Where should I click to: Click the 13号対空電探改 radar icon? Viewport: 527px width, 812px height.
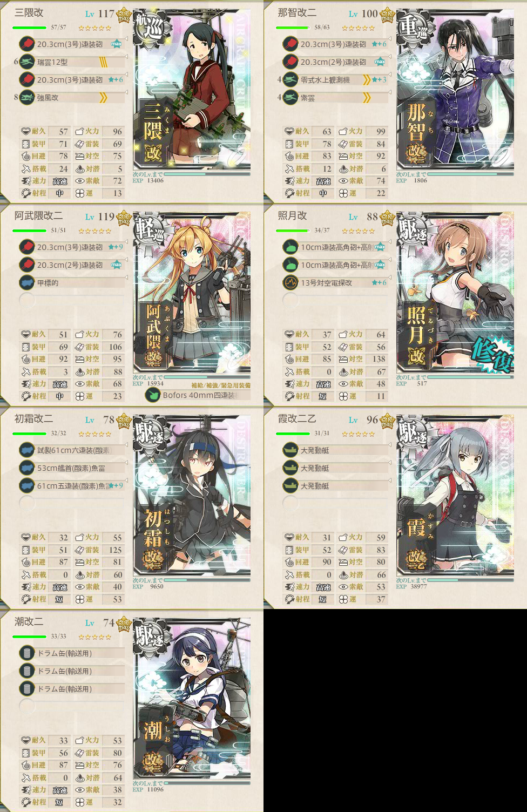point(290,283)
